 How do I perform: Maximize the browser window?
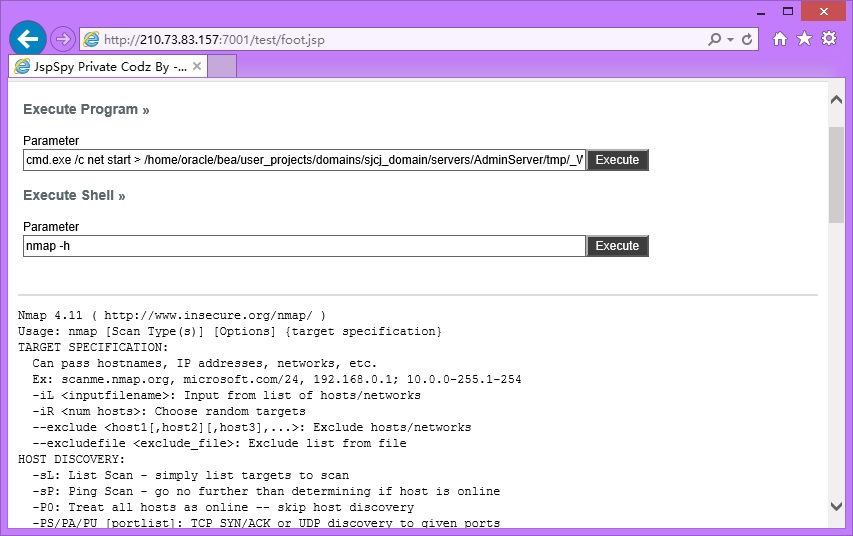788,11
